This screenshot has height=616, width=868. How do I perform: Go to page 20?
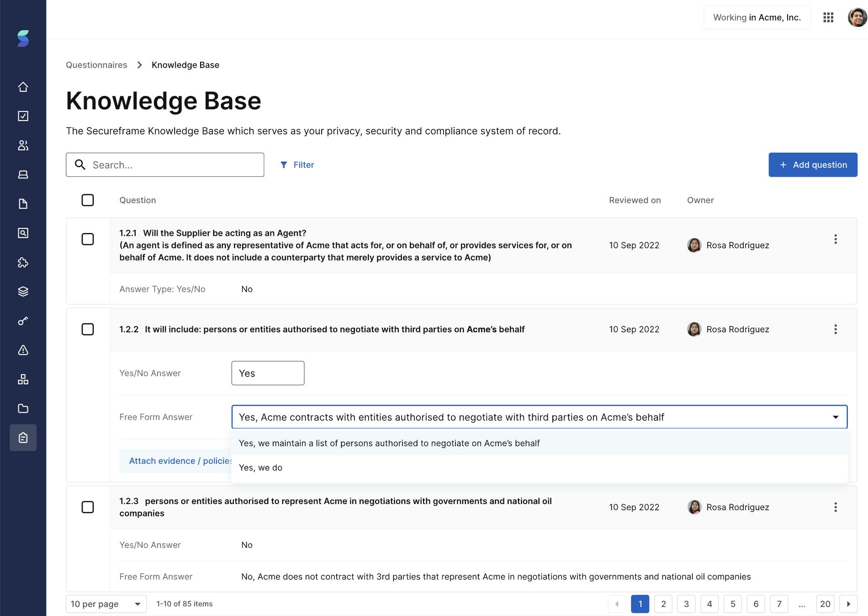tap(825, 604)
